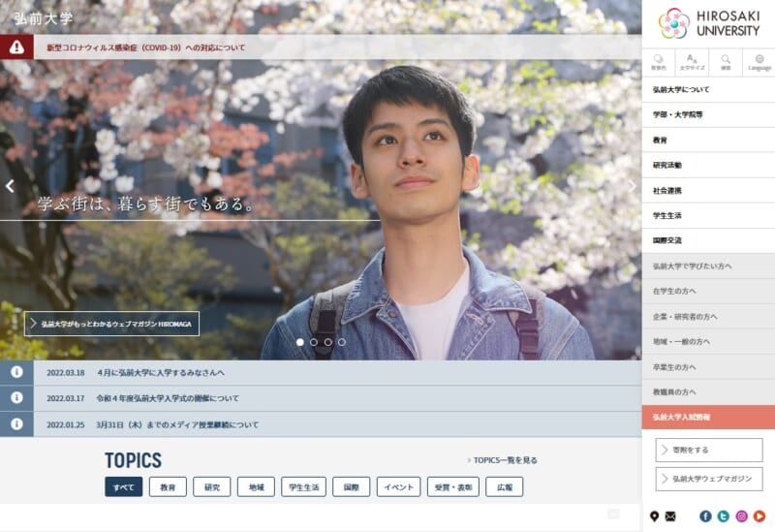Click the YouTube play icon

coord(759,516)
